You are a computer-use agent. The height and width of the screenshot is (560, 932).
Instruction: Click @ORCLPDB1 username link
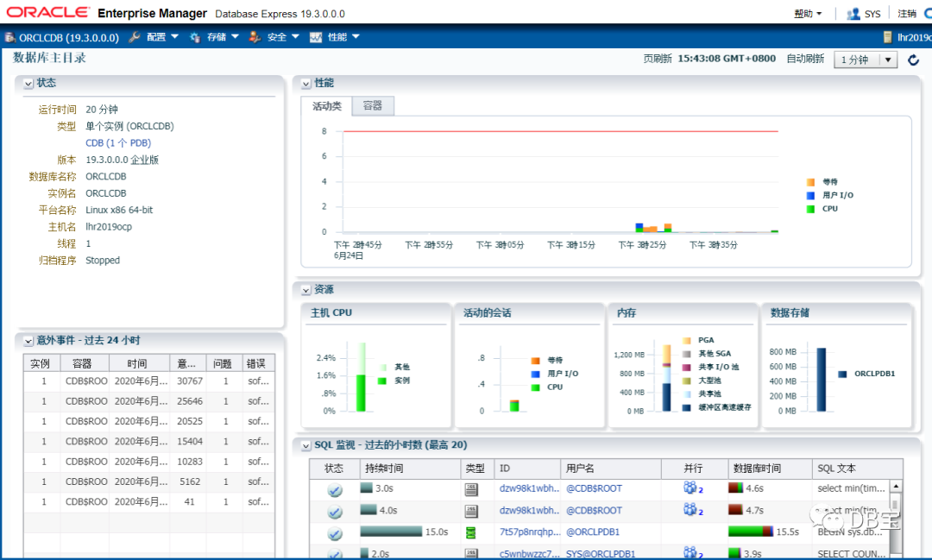tap(593, 532)
